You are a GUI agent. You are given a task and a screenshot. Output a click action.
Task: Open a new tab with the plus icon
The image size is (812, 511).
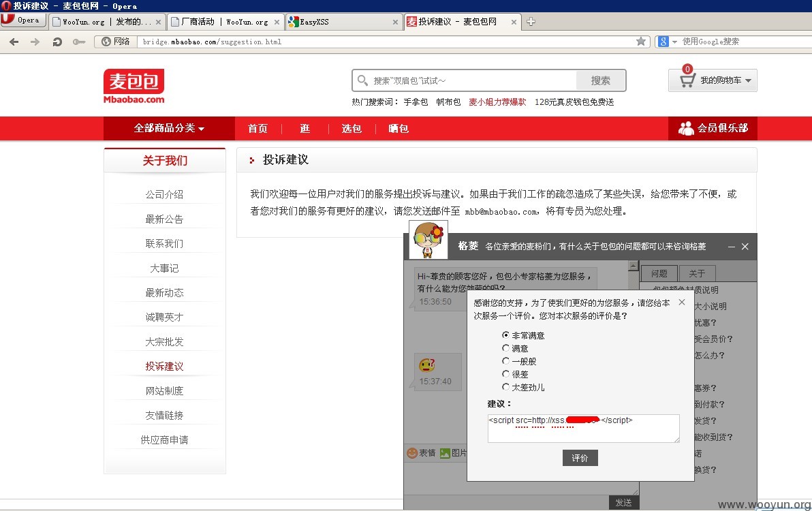[x=531, y=22]
